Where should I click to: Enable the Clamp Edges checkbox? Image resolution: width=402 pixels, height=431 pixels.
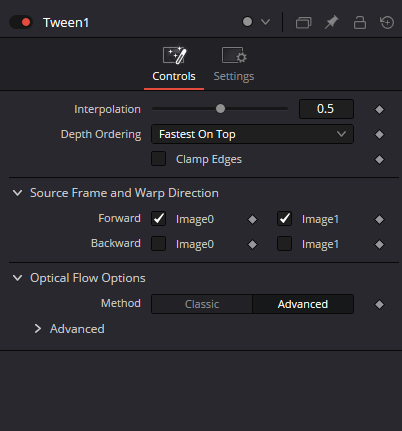click(x=159, y=159)
